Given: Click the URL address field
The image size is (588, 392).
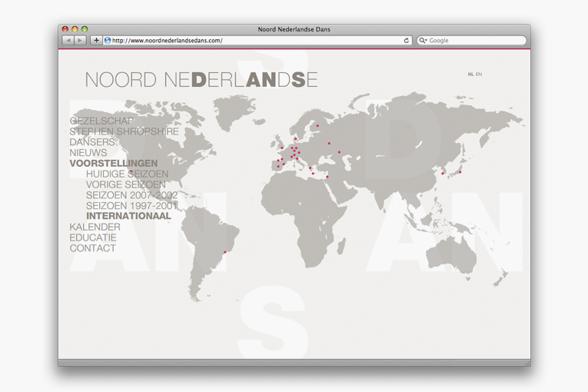Looking at the screenshot, I should point(257,40).
